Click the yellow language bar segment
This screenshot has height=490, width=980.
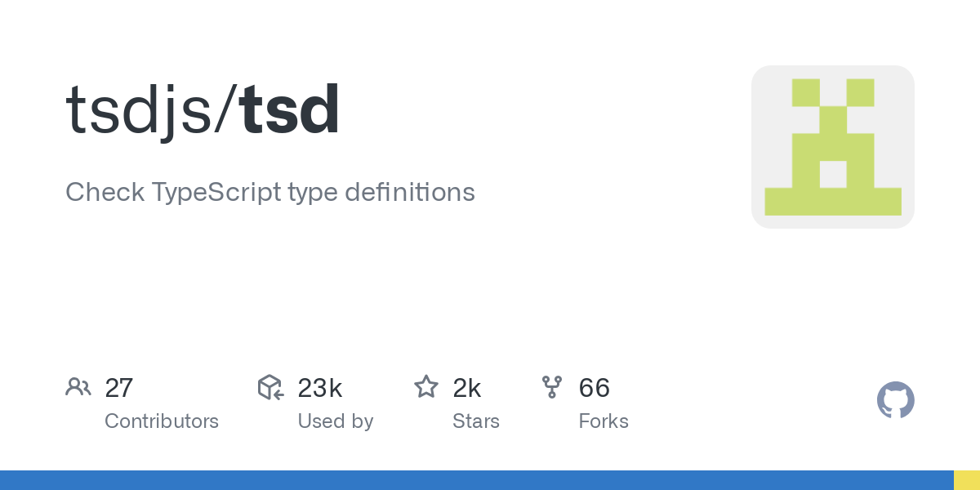pos(967,480)
